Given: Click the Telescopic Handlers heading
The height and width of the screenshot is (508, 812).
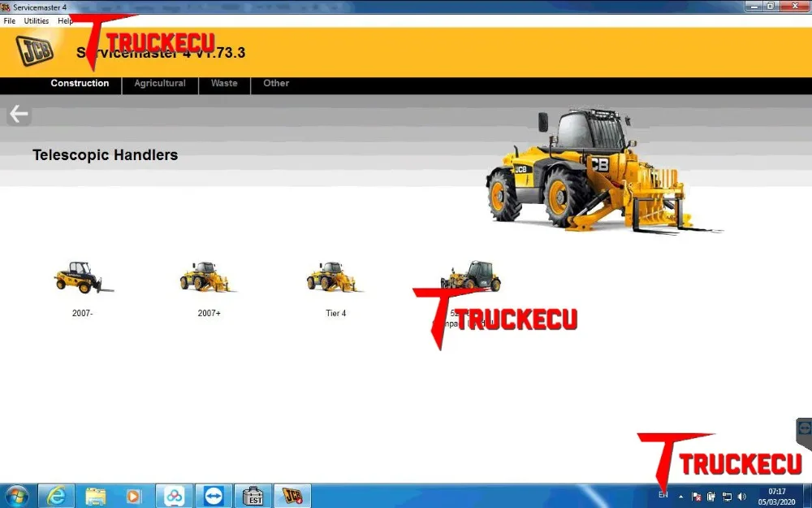Looking at the screenshot, I should (105, 155).
